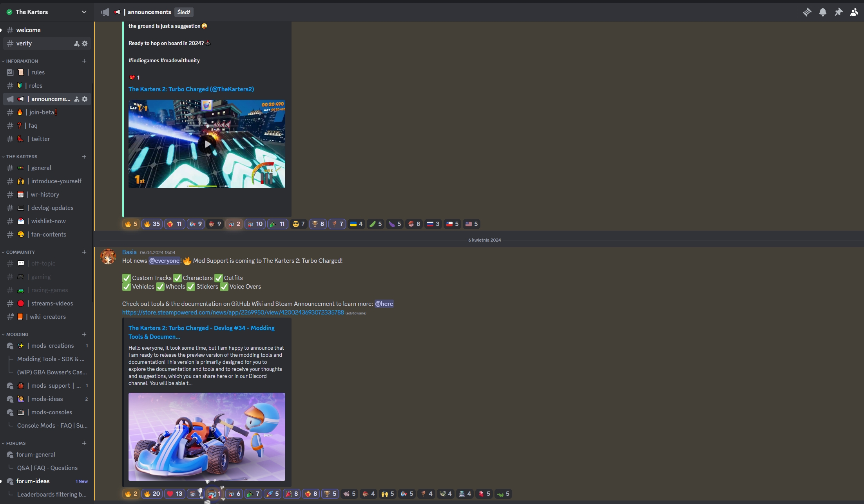Click invite icon on announcements channel
864x504 pixels.
coord(77,99)
